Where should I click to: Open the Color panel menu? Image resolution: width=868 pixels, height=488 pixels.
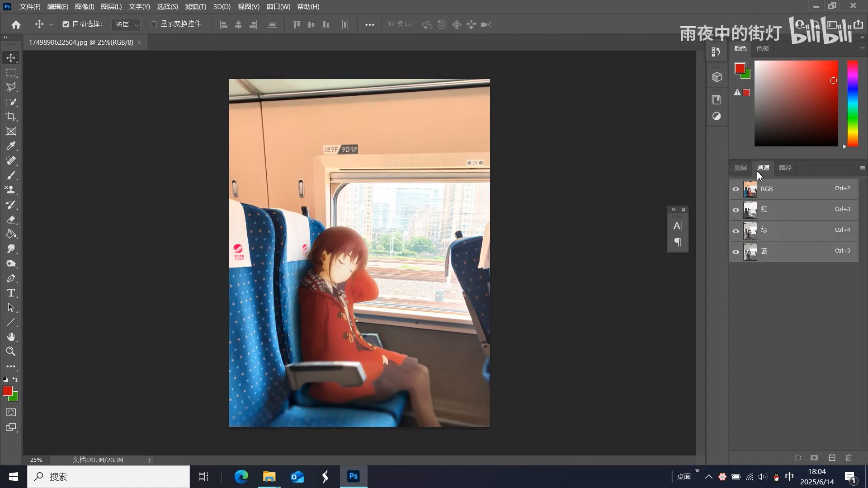(862, 49)
